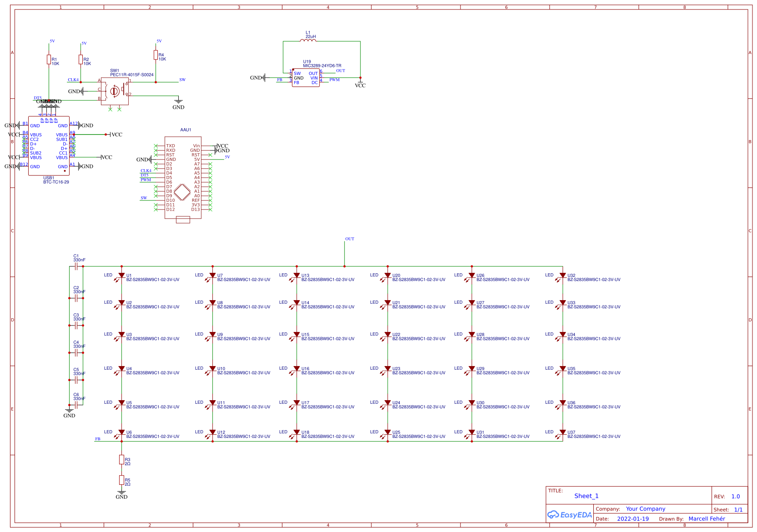Click the U26 LED diode symbol
This screenshot has height=532, width=757.
pyautogui.click(x=471, y=276)
